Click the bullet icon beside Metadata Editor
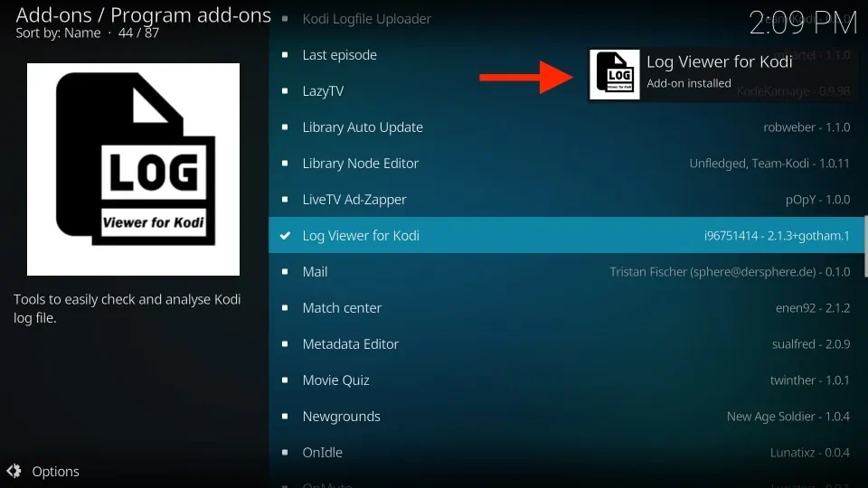The height and width of the screenshot is (488, 868). click(x=285, y=343)
